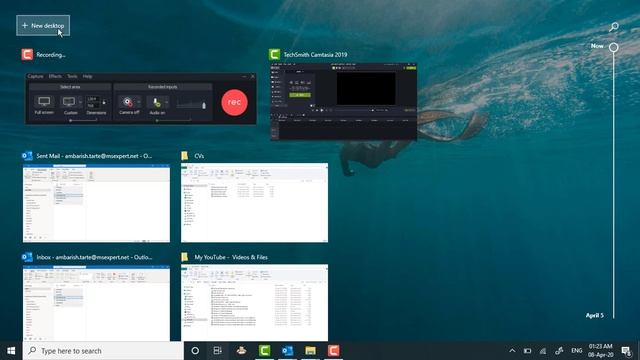Select Full screen capture area in Recorder
The width and height of the screenshot is (640, 360).
[x=44, y=105]
